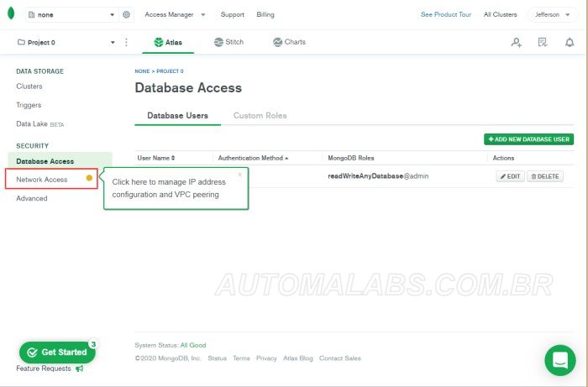Go to Billing

(x=265, y=14)
